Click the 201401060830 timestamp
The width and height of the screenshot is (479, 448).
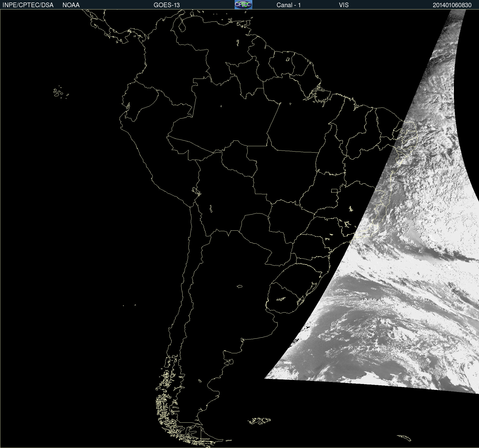coord(452,5)
